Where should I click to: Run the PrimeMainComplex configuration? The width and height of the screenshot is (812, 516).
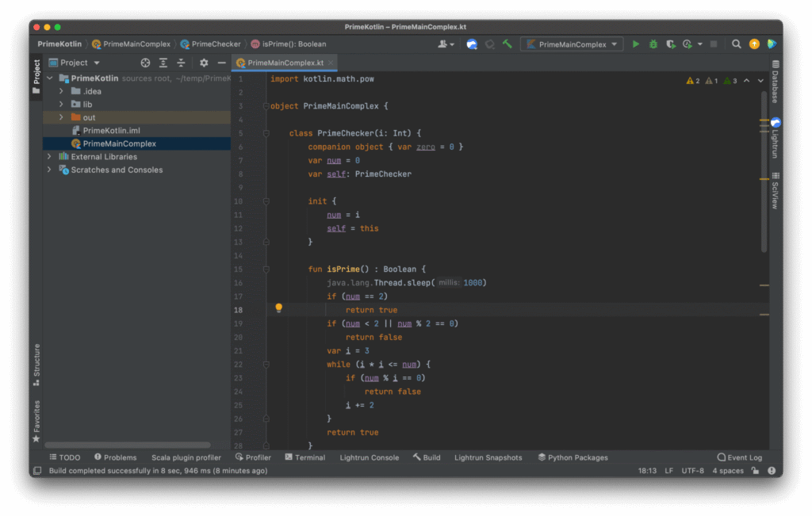[x=636, y=44]
